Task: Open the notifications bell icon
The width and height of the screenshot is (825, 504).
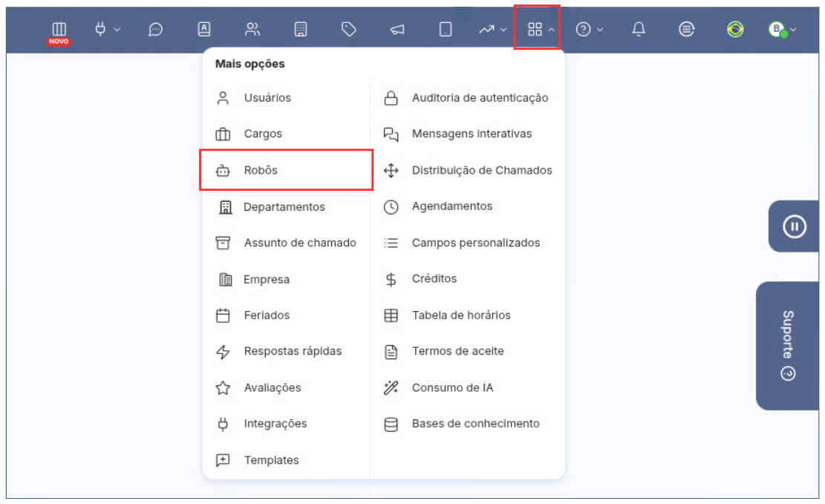Action: 639,29
